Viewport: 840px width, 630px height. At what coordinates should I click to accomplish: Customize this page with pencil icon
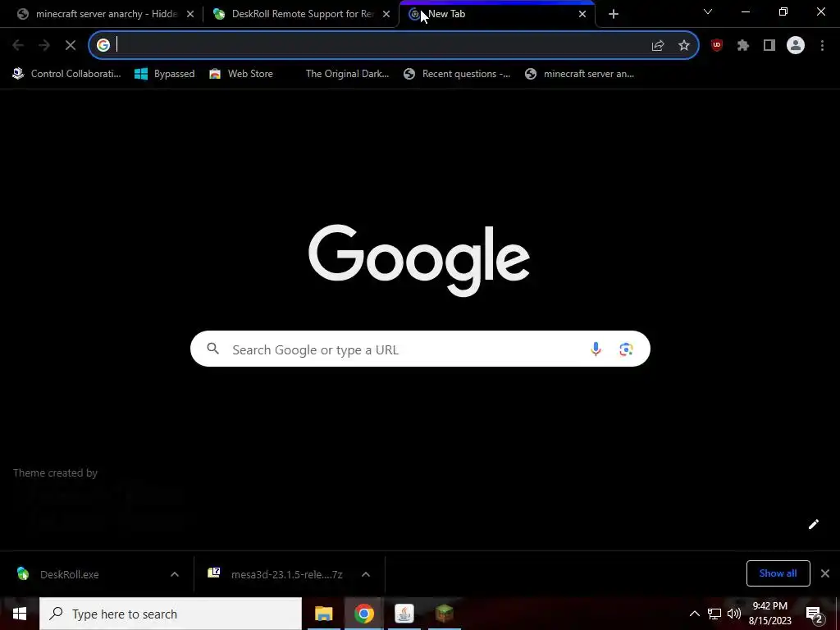coord(813,524)
